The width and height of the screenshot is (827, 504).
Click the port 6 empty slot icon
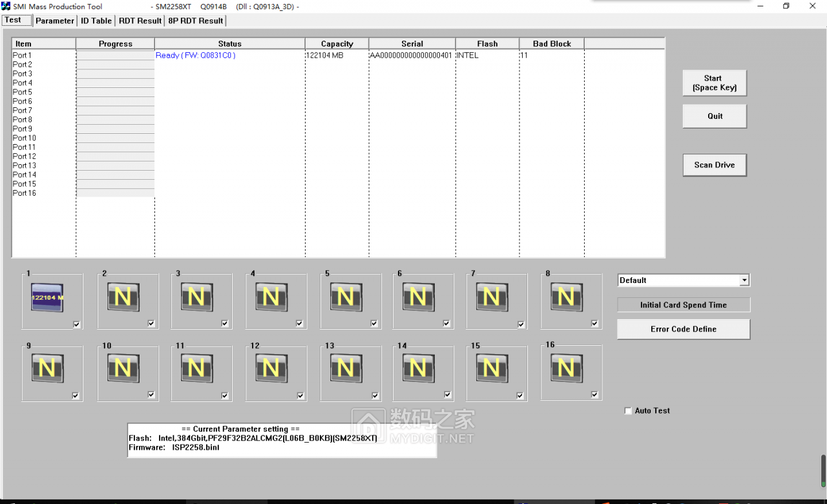418,297
